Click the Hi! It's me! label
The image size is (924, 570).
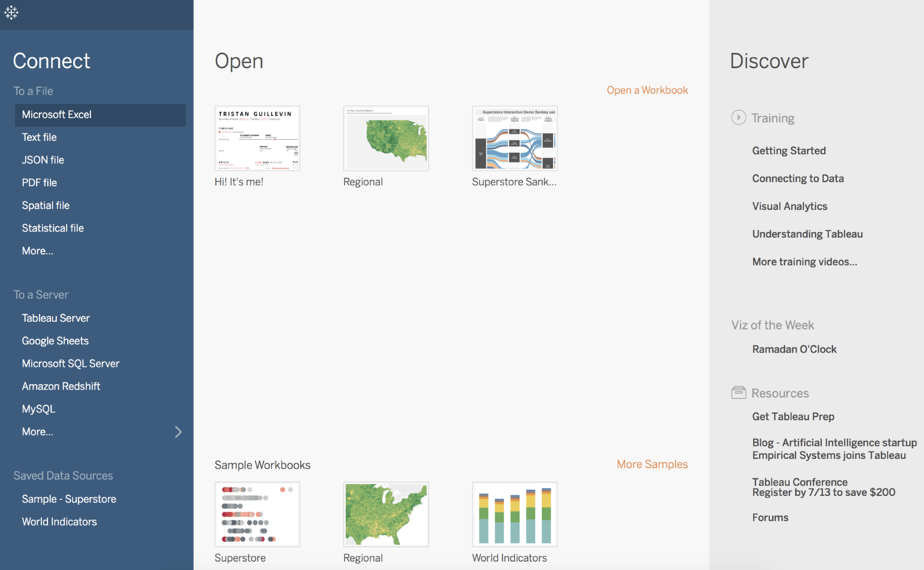coord(239,182)
